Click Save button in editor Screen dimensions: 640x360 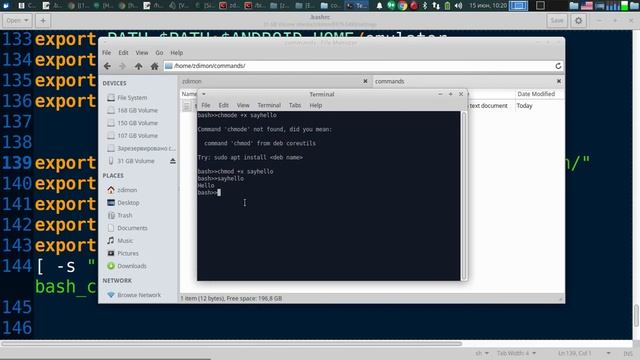pyautogui.click(x=557, y=20)
